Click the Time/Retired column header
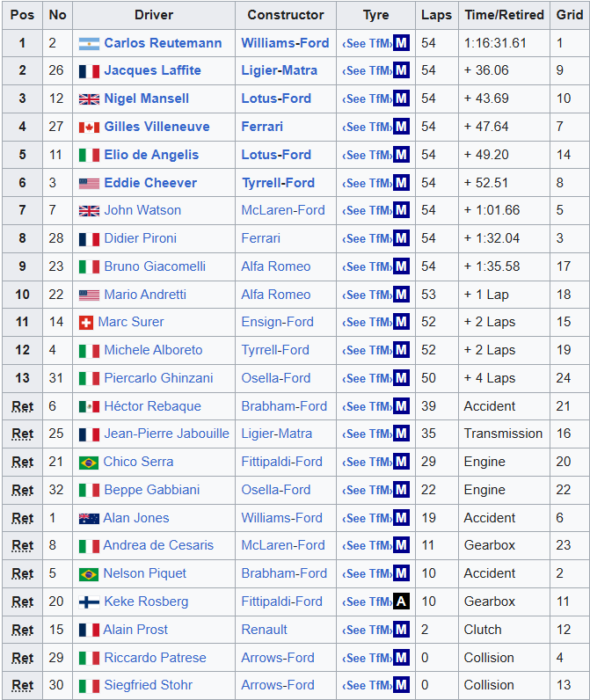 tap(505, 15)
